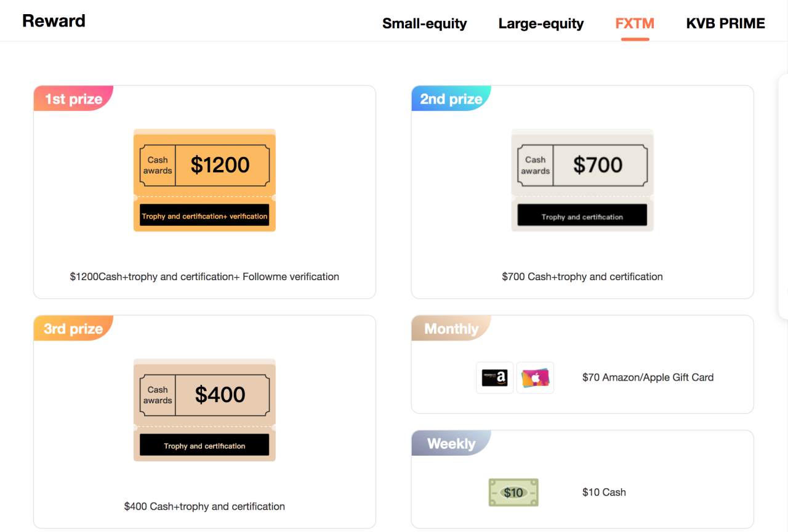Click the $10 Cash label
This screenshot has height=532, width=788.
pos(604,493)
